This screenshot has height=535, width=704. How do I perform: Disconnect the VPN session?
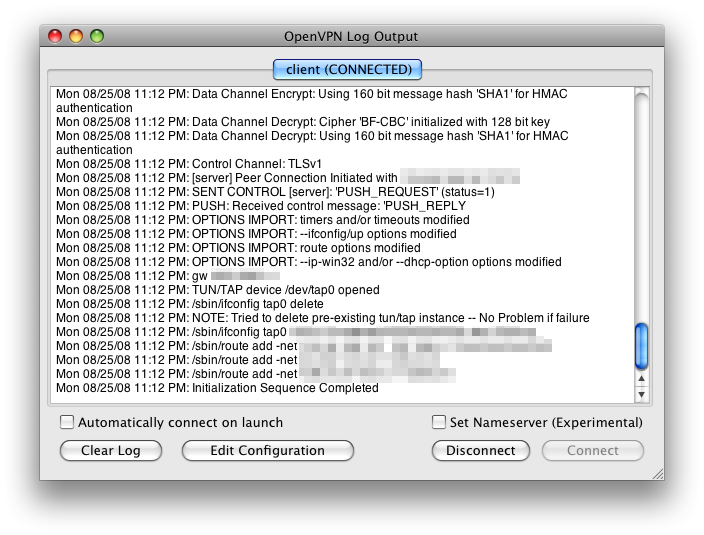click(480, 451)
